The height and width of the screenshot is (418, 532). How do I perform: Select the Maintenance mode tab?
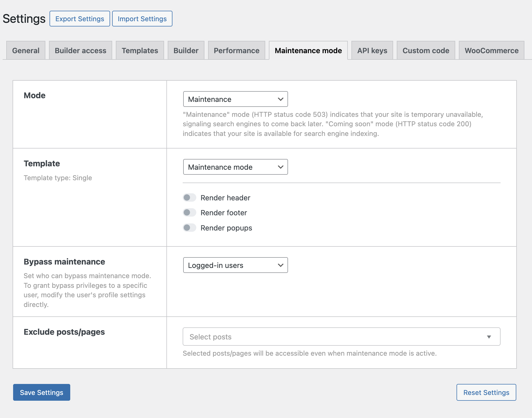click(308, 50)
